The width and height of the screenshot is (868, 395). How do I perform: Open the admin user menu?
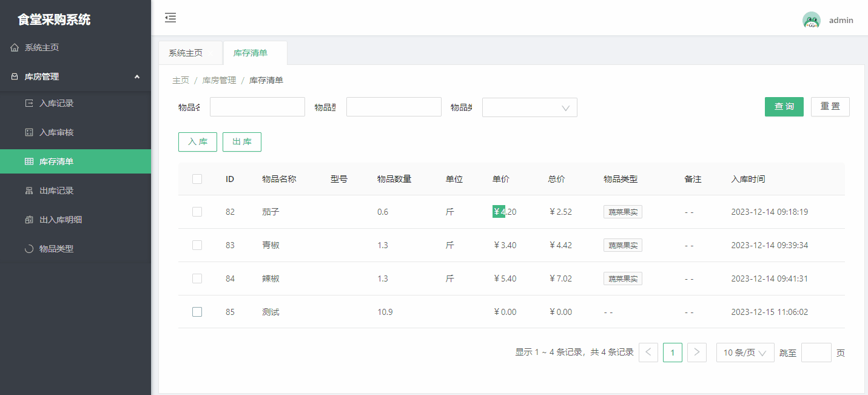[841, 20]
